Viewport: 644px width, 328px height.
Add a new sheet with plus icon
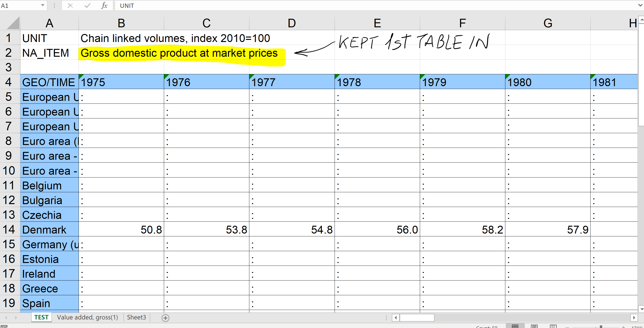[x=166, y=318]
